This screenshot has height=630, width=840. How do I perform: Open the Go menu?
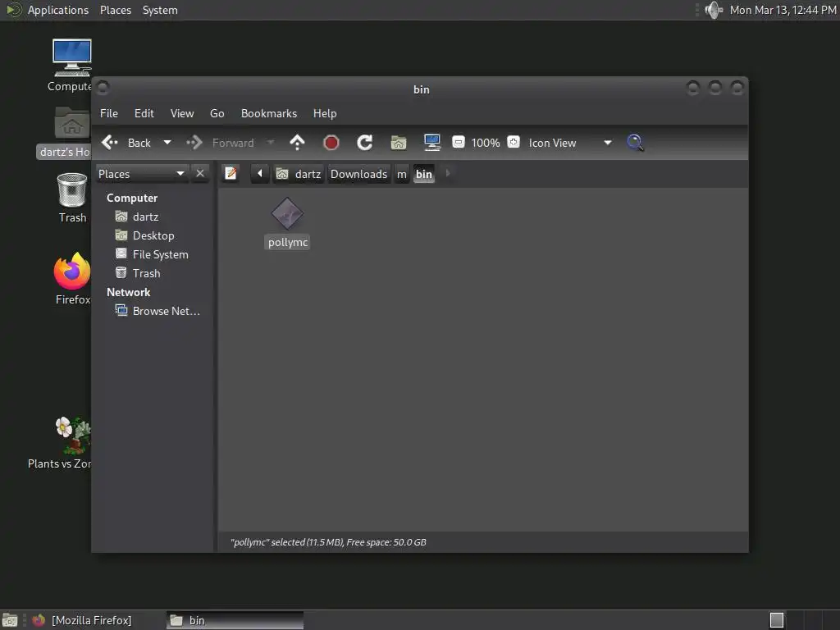click(217, 113)
